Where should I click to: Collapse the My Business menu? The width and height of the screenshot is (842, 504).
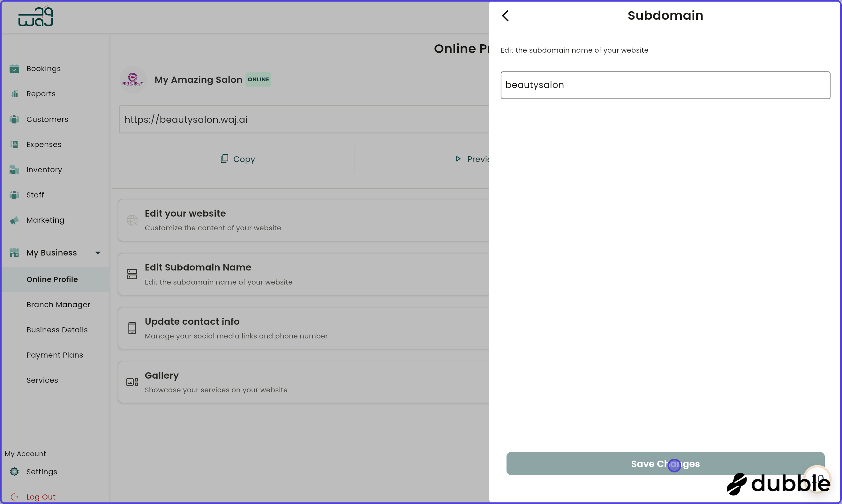98,252
